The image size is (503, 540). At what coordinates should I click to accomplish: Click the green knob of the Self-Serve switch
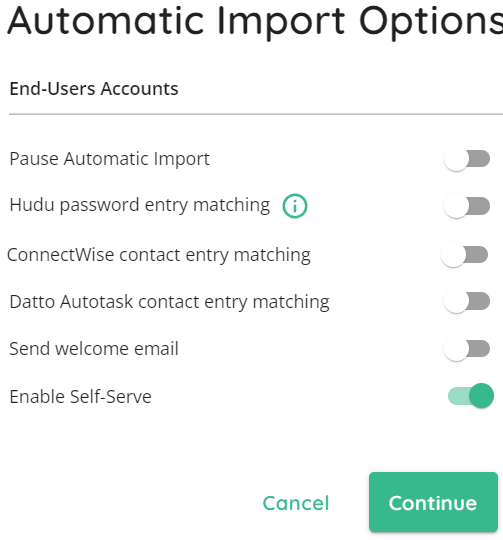point(481,396)
